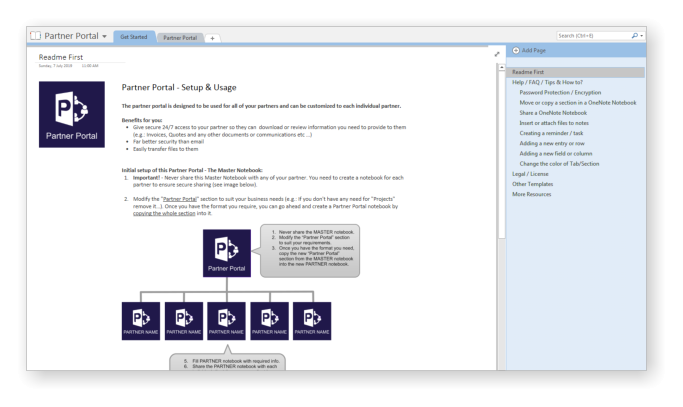Switch to the Partner Portal section tab
This screenshot has height=407, width=683.
180,38
